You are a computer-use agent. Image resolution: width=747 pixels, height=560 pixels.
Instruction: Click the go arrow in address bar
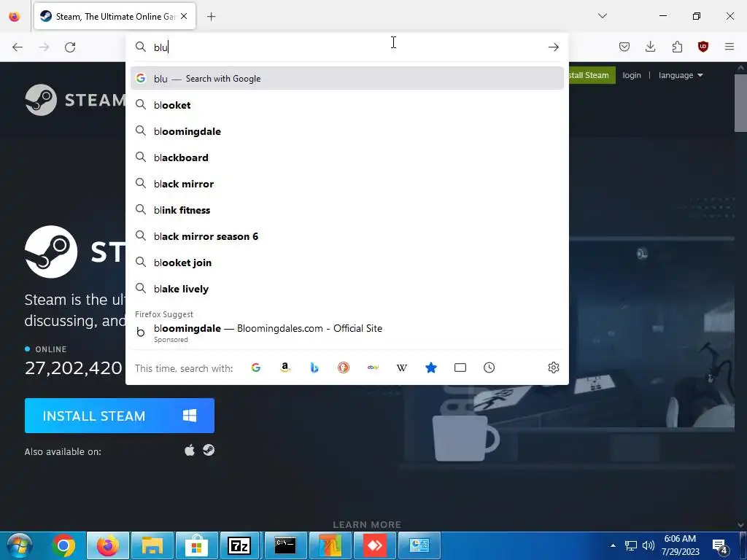point(553,47)
